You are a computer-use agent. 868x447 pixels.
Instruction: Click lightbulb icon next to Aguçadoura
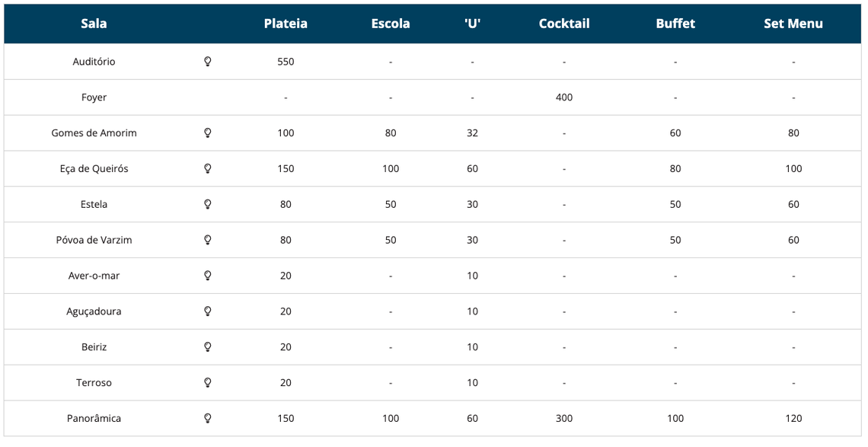pos(208,311)
